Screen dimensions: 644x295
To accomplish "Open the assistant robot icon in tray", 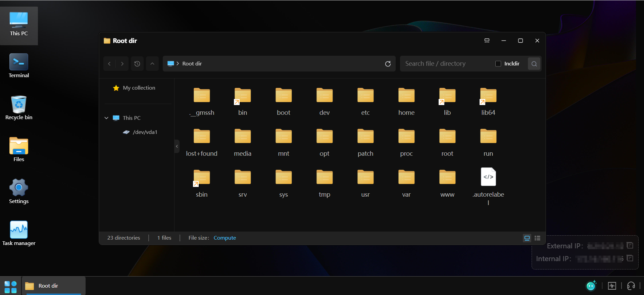I will (591, 286).
